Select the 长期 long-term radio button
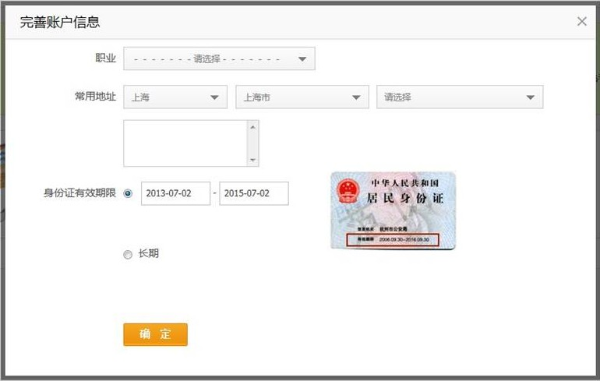 (x=128, y=254)
